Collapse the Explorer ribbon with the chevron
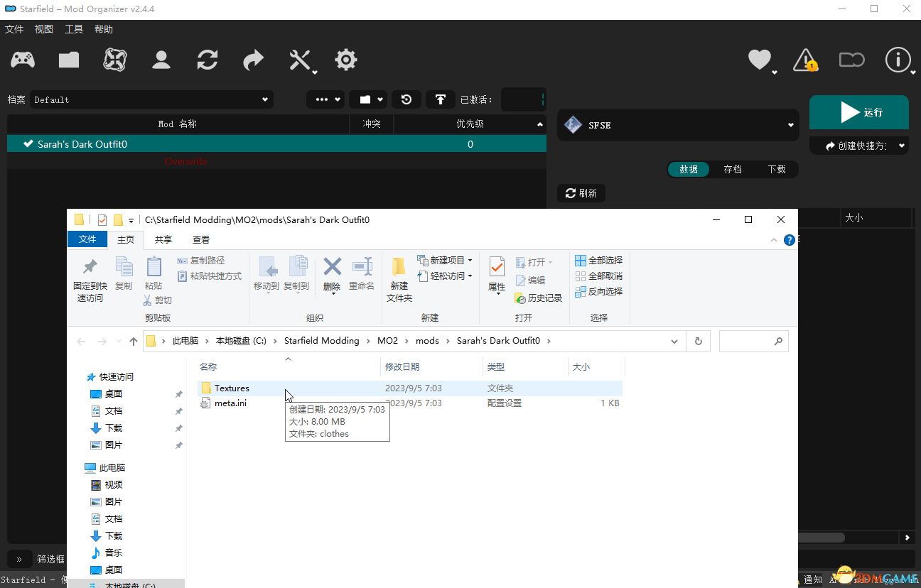921x588 pixels. (775, 240)
